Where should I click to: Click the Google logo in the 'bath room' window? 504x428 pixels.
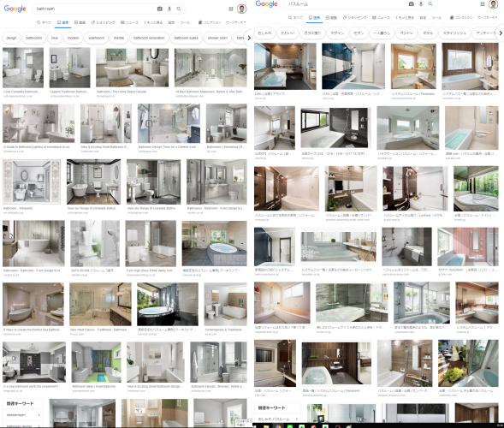(15, 9)
